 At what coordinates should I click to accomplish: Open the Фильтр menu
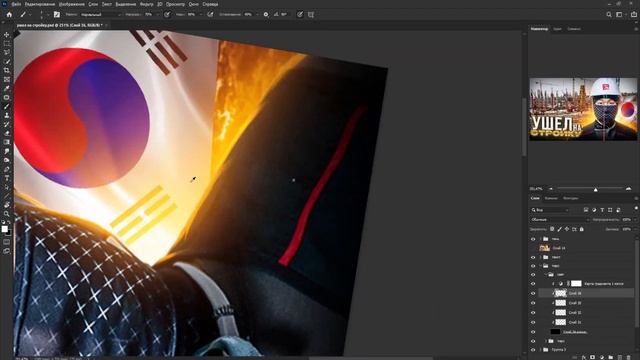147,4
